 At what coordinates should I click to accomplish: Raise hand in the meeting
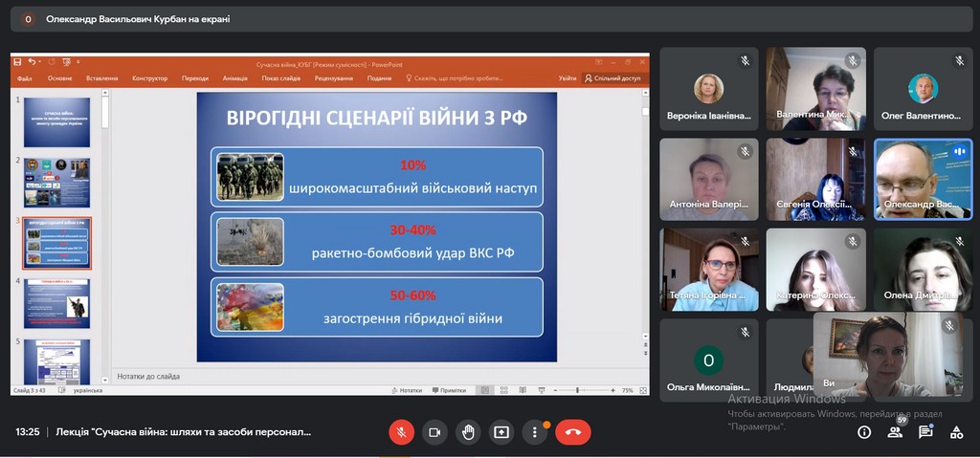pos(468,432)
